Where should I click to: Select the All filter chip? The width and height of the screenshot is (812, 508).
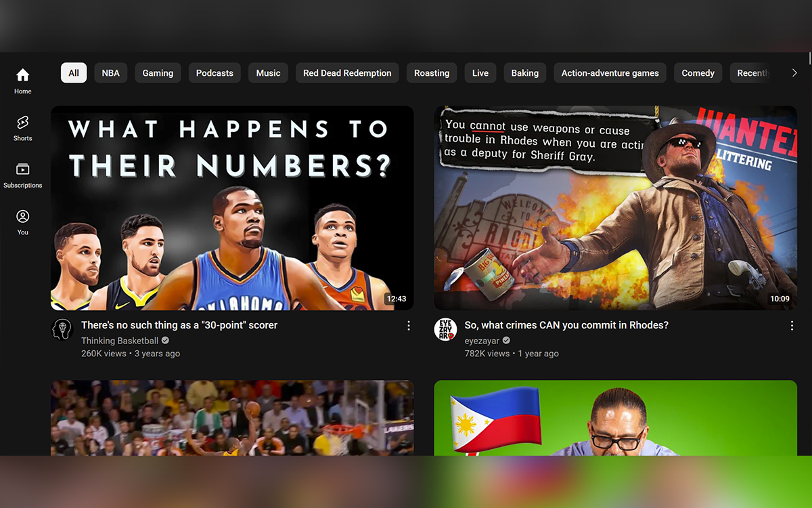click(74, 73)
